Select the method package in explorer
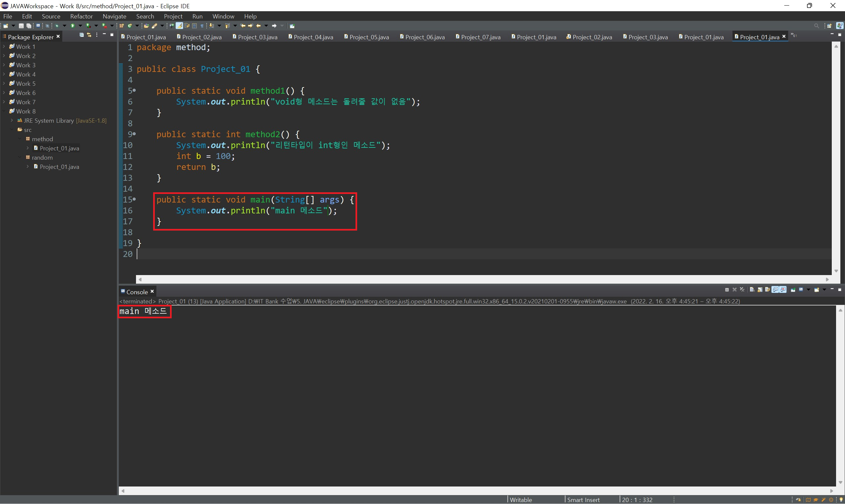 point(42,139)
